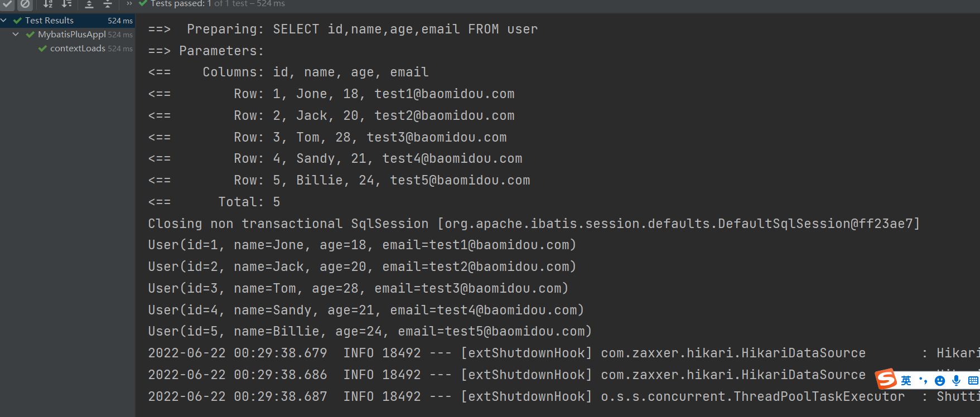
Task: Click the Expand All tests icon
Action: pos(89,4)
